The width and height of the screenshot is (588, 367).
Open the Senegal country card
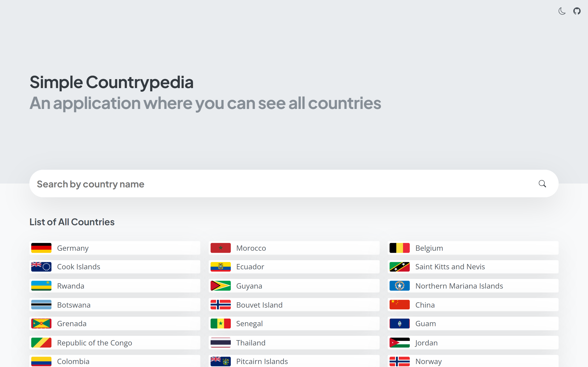294,323
